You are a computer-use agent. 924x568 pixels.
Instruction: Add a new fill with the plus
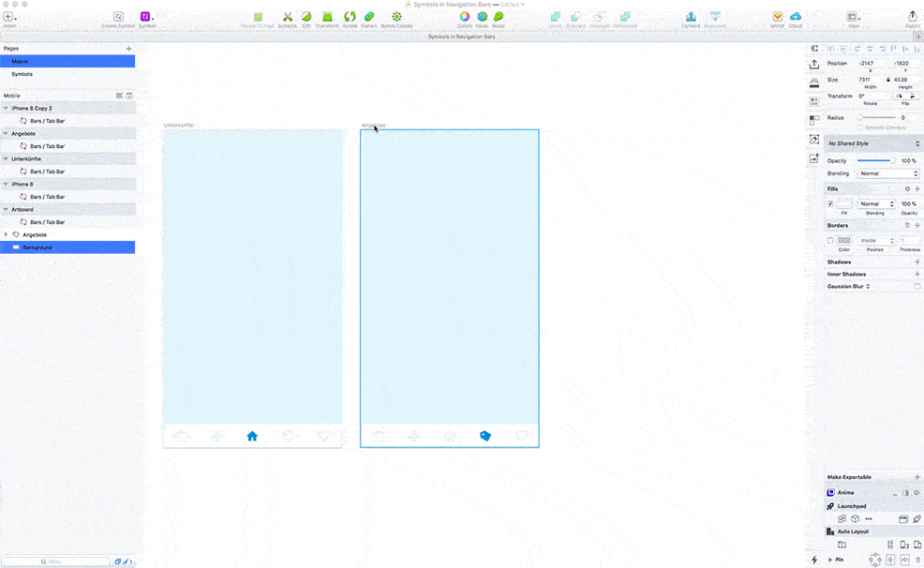pyautogui.click(x=917, y=189)
